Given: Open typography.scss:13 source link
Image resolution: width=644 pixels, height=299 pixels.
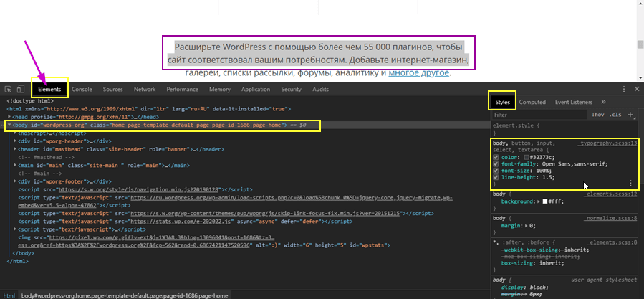Looking at the screenshot, I should point(607,143).
